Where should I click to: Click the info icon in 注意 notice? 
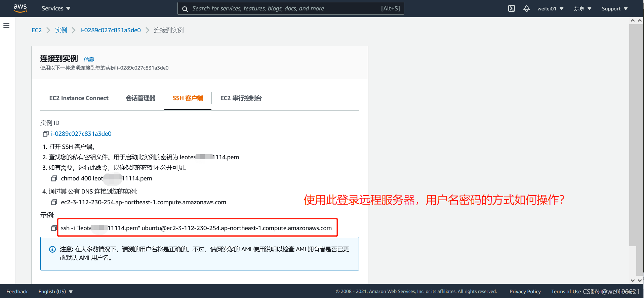coord(52,249)
